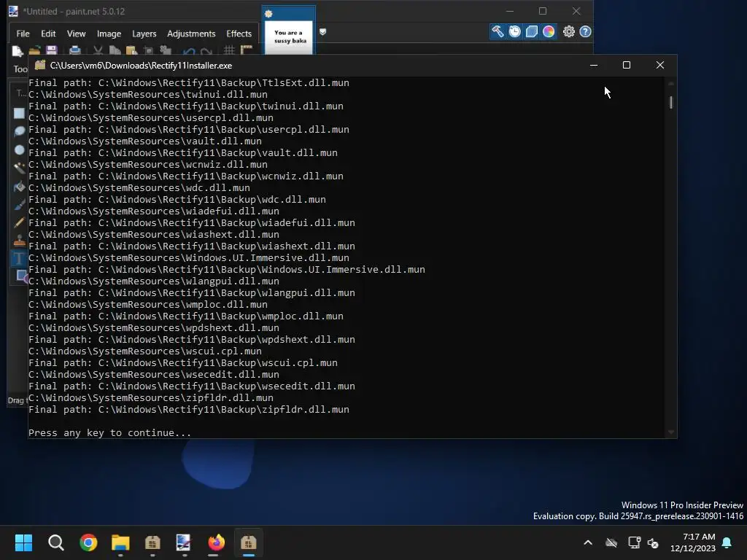Viewport: 747px width, 560px height.
Task: Open the View menu in paint.net
Action: click(76, 34)
